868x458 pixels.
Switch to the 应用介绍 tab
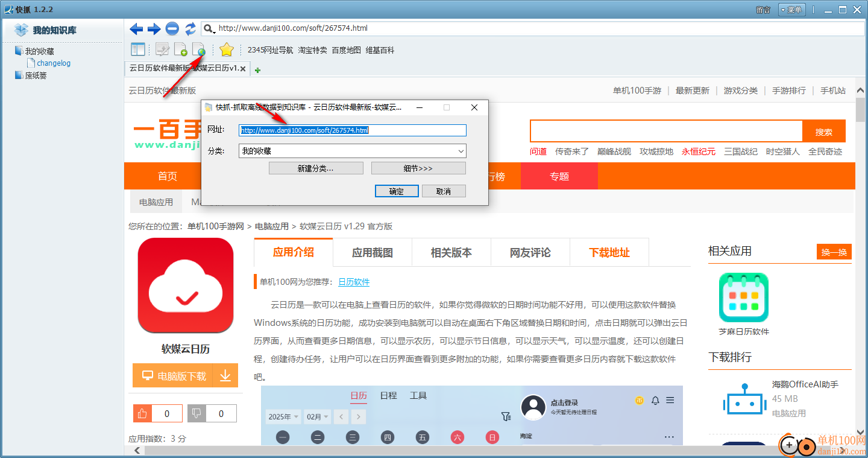point(294,252)
